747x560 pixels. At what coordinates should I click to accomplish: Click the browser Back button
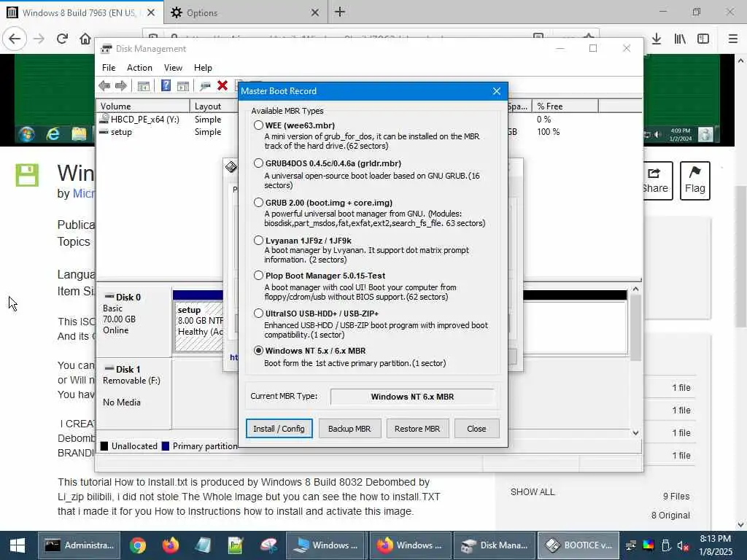tap(15, 39)
